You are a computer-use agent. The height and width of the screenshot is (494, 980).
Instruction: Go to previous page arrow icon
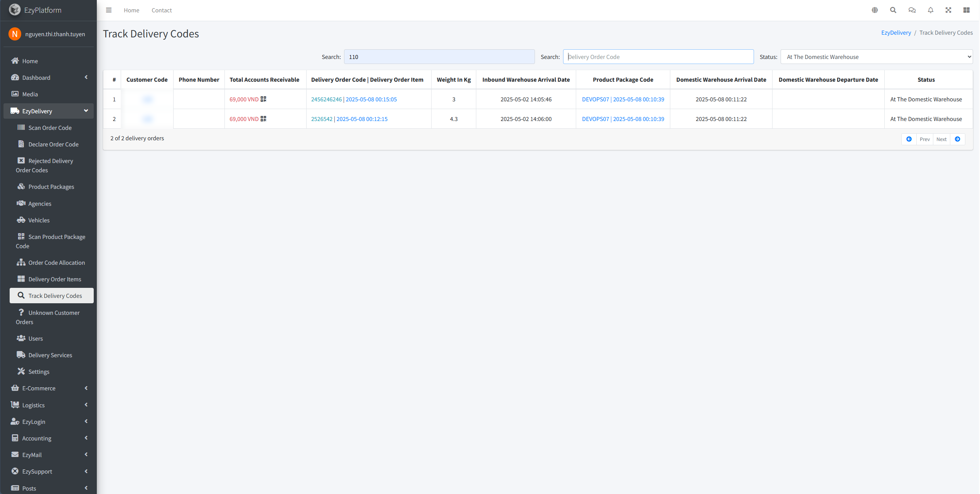click(909, 139)
